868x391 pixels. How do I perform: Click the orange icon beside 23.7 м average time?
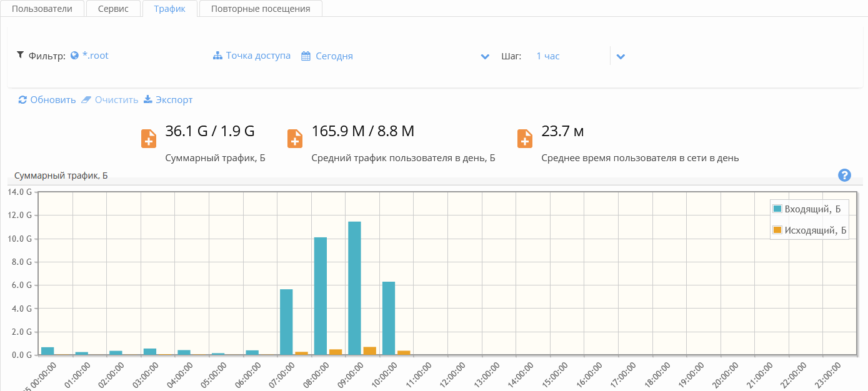525,138
